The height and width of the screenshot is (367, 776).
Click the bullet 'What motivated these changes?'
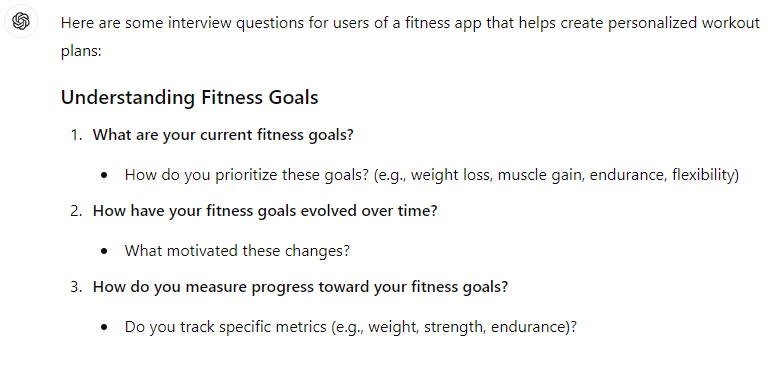click(x=237, y=251)
